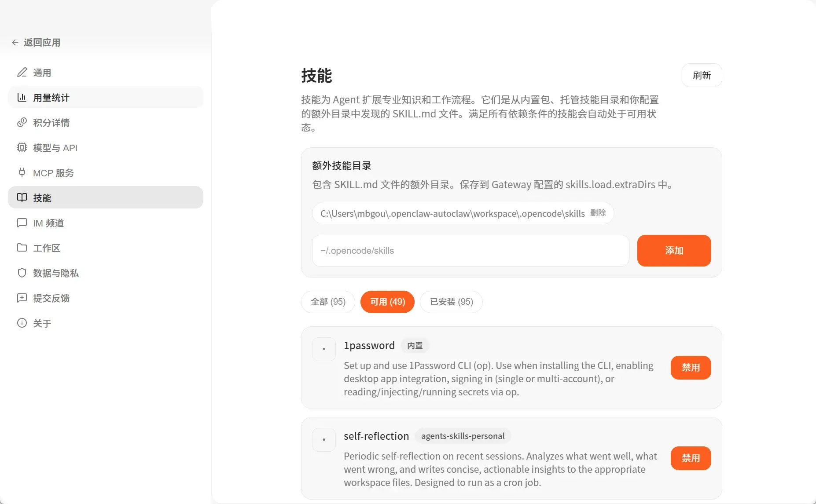Select the 可用 (49) filter tab
Screen dimensions: 816x504
387,302
